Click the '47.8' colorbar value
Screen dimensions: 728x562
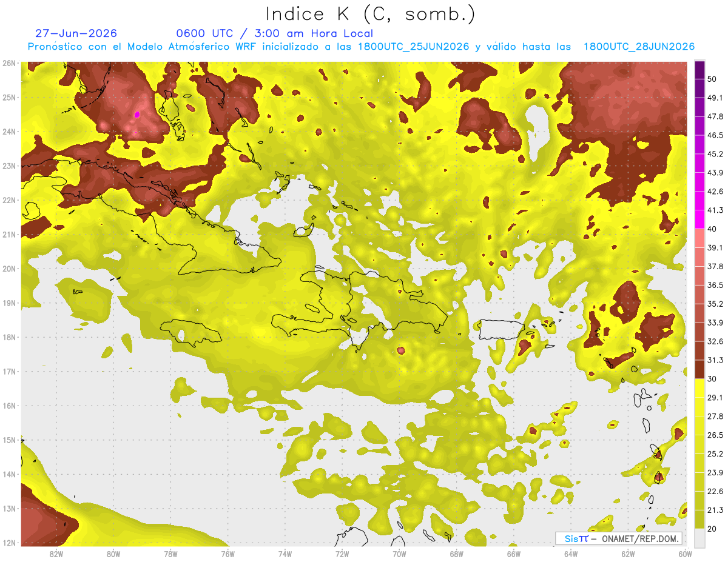click(x=715, y=116)
